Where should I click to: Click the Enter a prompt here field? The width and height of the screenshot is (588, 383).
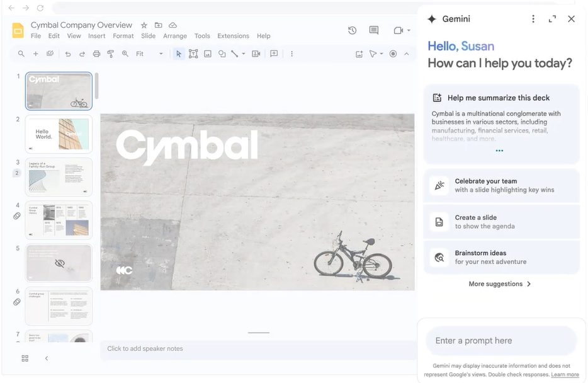[500, 341]
